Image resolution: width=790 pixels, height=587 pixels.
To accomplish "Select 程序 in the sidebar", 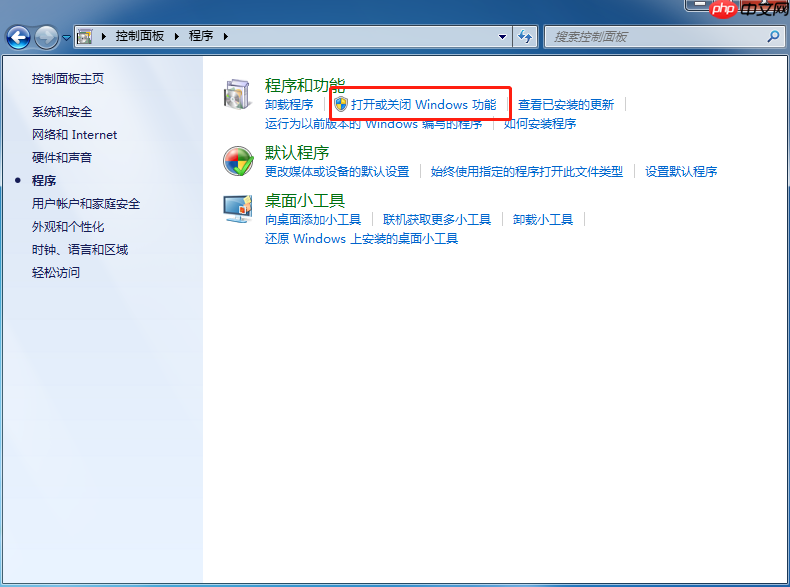I will 44,181.
